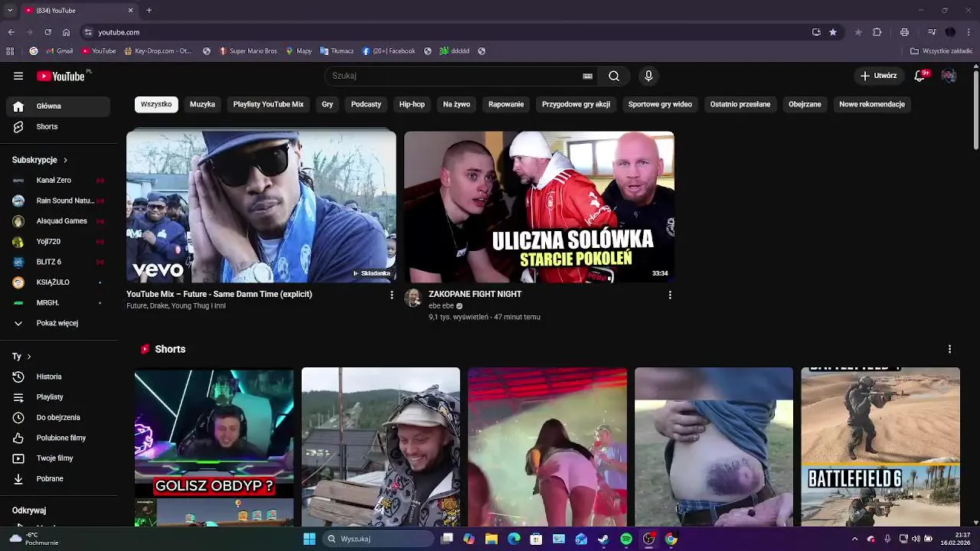
Task: Click the Utwórz create button
Action: click(878, 76)
